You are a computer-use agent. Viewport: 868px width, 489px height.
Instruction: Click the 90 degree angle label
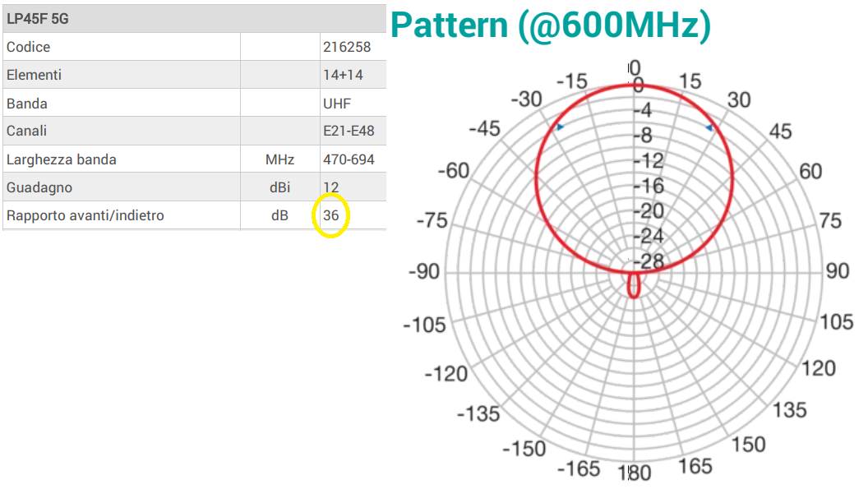point(837,271)
